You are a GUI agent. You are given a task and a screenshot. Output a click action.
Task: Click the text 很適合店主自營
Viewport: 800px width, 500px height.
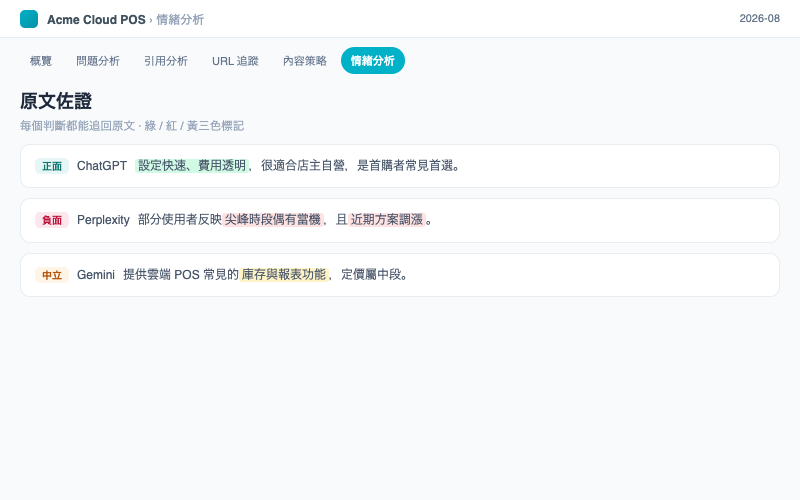click(x=303, y=166)
